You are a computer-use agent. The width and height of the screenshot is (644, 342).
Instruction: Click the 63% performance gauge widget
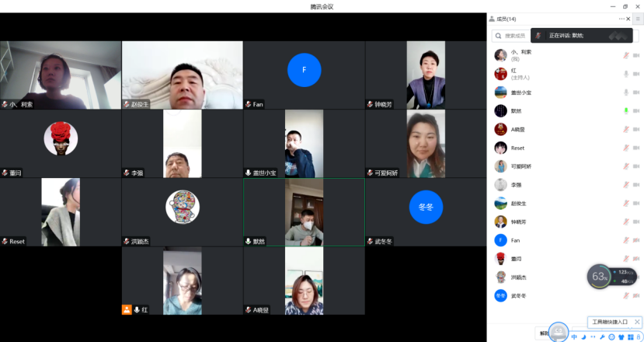tap(600, 276)
